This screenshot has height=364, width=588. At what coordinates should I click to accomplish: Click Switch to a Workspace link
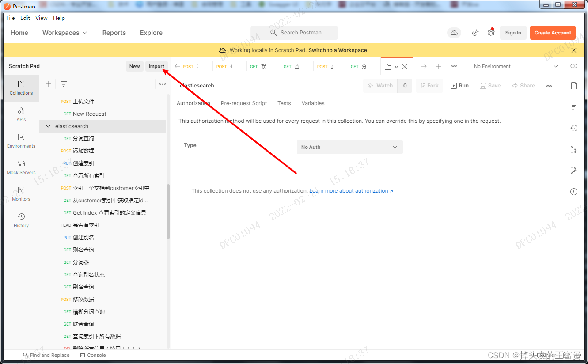338,50
